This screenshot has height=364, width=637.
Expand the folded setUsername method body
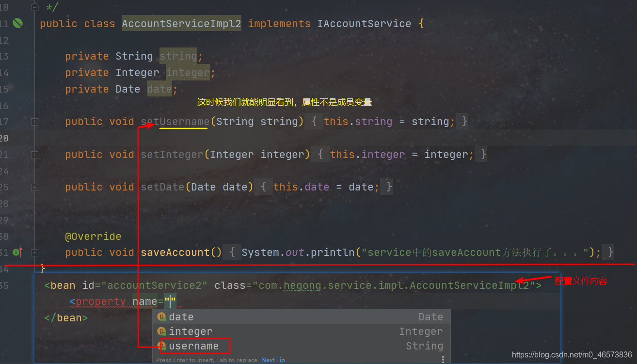[x=34, y=122]
